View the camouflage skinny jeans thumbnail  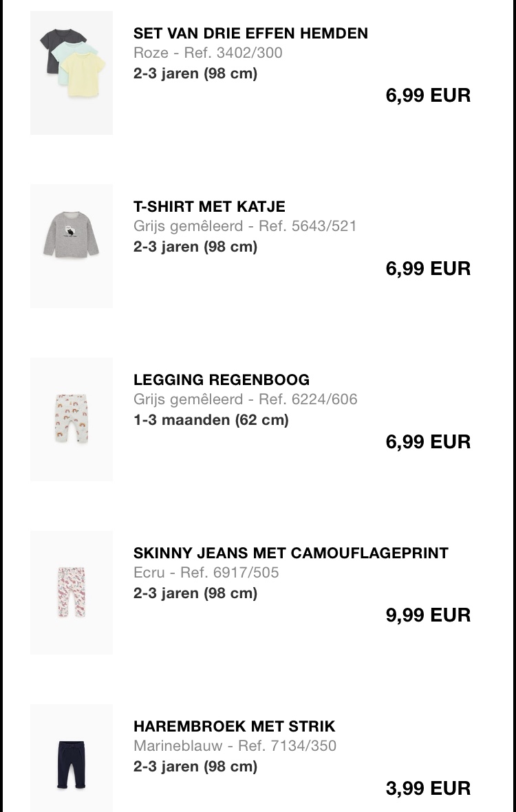click(72, 592)
